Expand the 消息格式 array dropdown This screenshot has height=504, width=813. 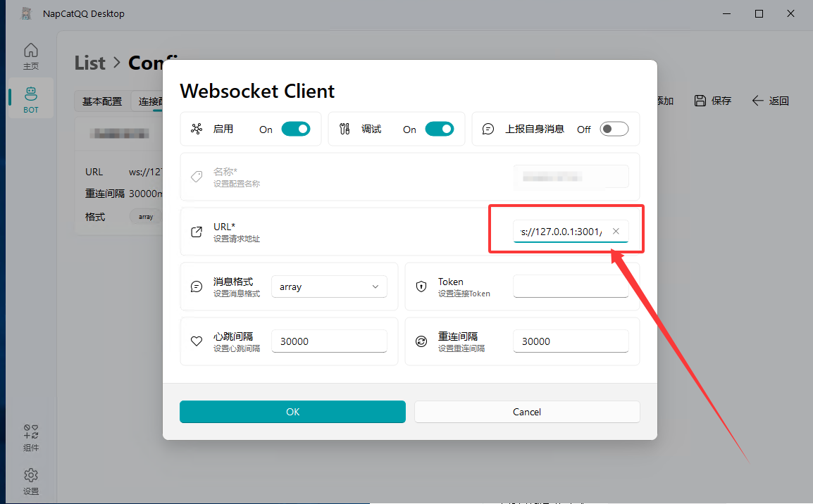329,286
